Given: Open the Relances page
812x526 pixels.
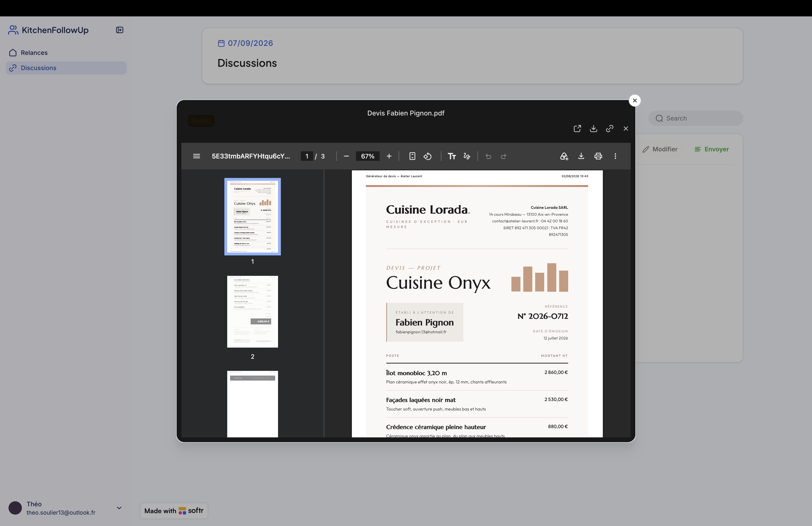Looking at the screenshot, I should click(66, 53).
